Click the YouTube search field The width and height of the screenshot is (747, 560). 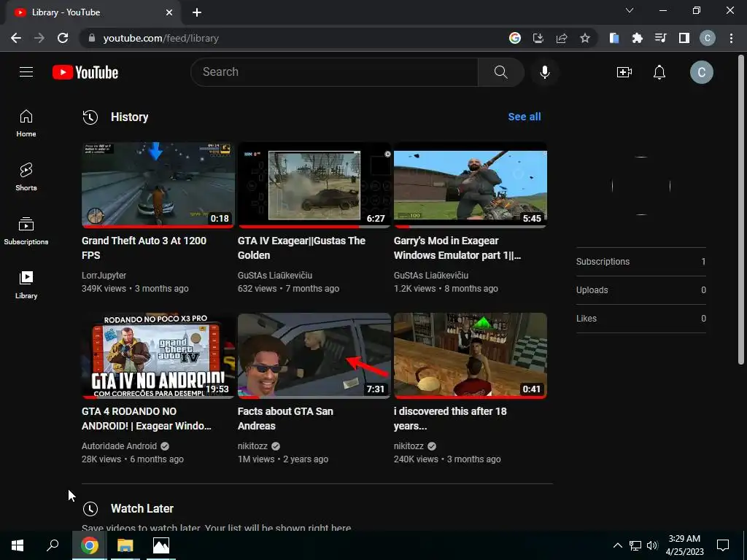click(x=334, y=72)
